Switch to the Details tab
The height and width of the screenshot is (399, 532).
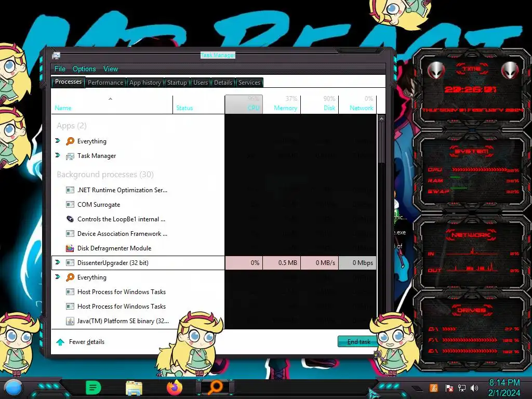[x=223, y=83]
